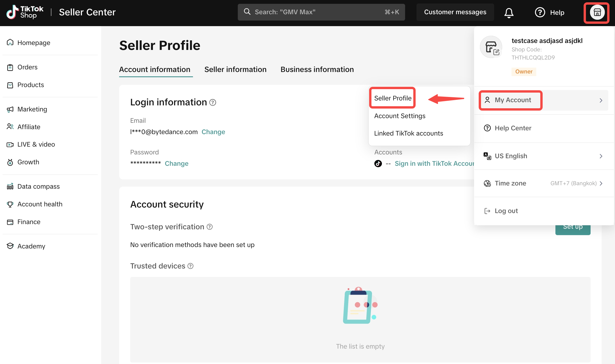
Task: Click the TikTok Shop logo
Action: pyautogui.click(x=25, y=12)
